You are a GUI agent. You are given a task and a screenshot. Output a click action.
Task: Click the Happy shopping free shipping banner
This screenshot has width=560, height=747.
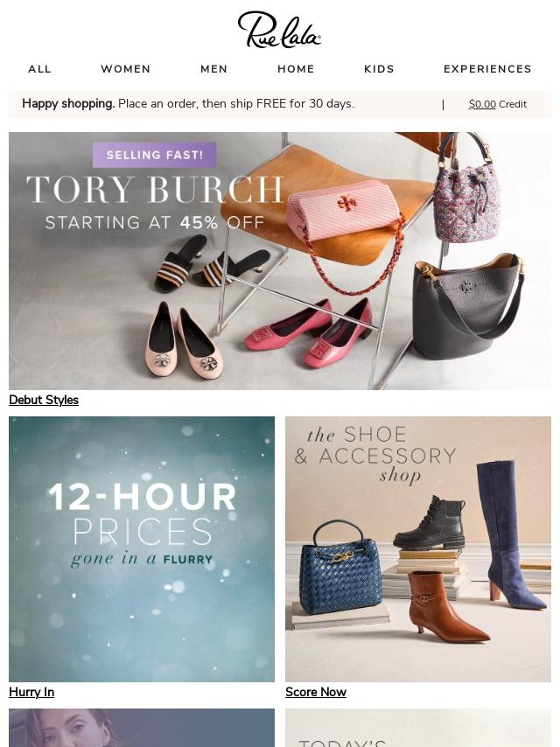coord(188,104)
